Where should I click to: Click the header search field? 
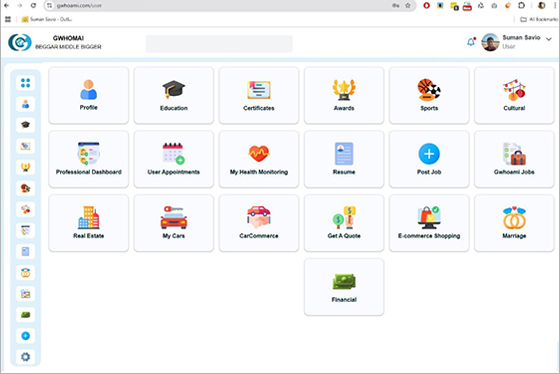point(219,44)
